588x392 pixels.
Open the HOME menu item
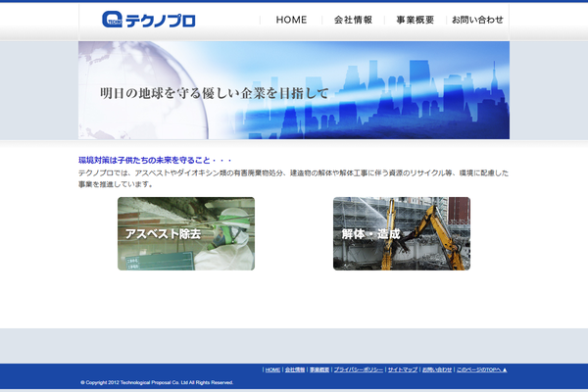tap(291, 20)
